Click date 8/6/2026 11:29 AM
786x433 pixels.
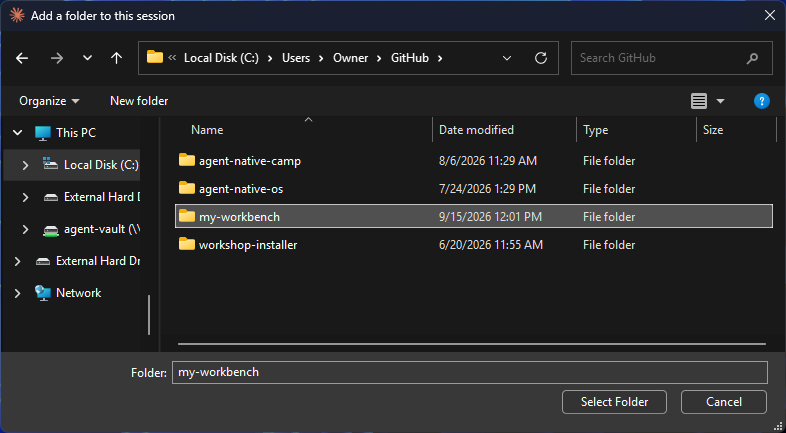pyautogui.click(x=488, y=161)
